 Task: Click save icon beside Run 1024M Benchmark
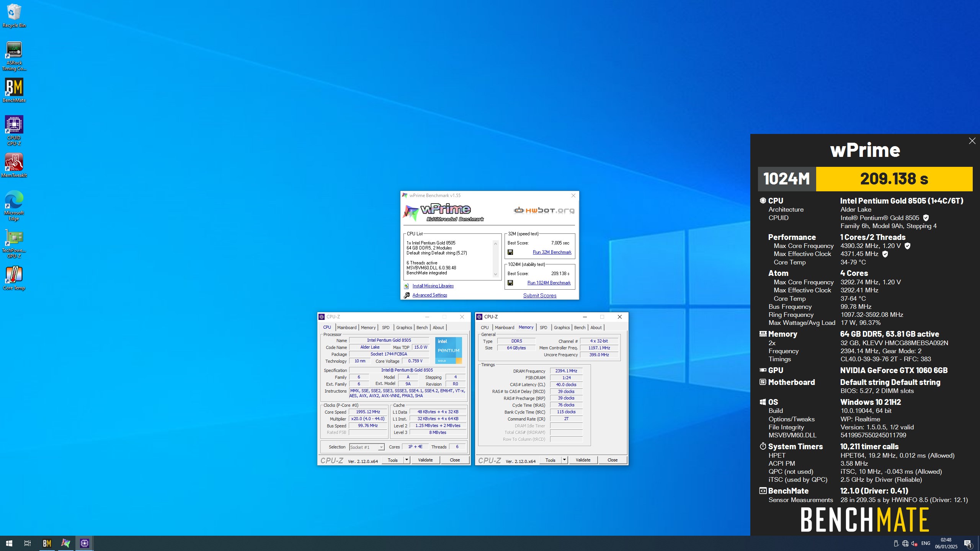tap(510, 283)
